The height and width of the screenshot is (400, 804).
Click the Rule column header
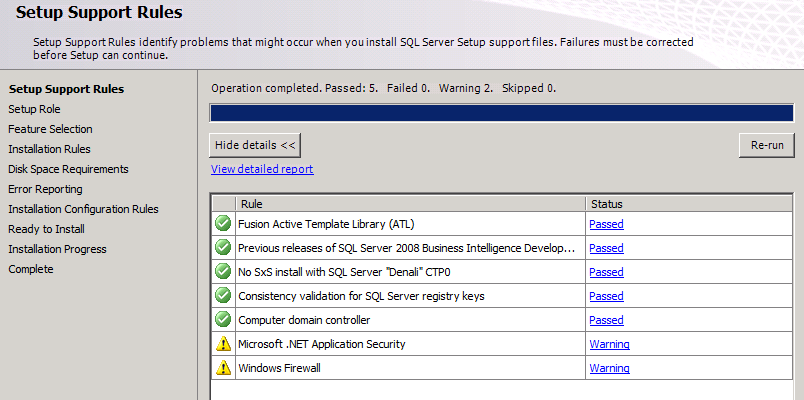(x=410, y=204)
